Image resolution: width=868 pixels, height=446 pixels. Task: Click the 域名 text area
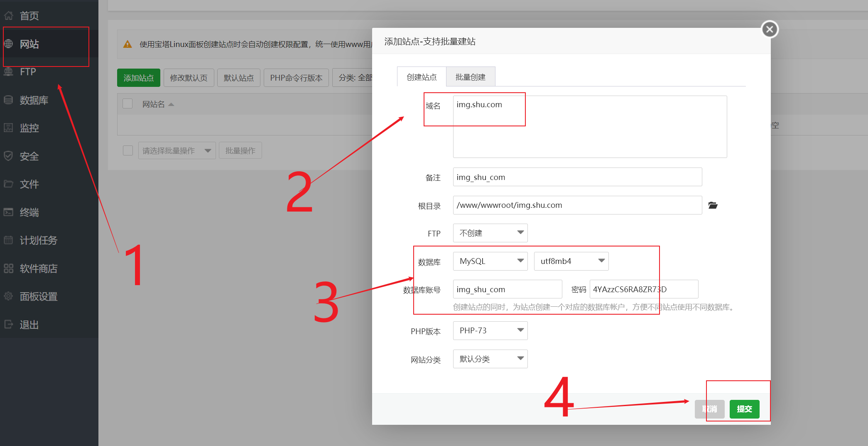pyautogui.click(x=590, y=127)
